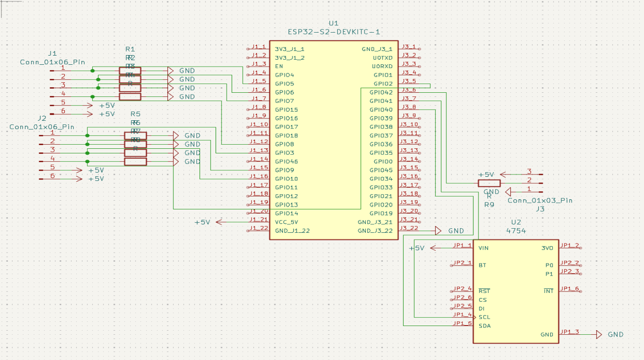
Task: Click the GPIO2 pin name on U1
Action: pyautogui.click(x=383, y=84)
